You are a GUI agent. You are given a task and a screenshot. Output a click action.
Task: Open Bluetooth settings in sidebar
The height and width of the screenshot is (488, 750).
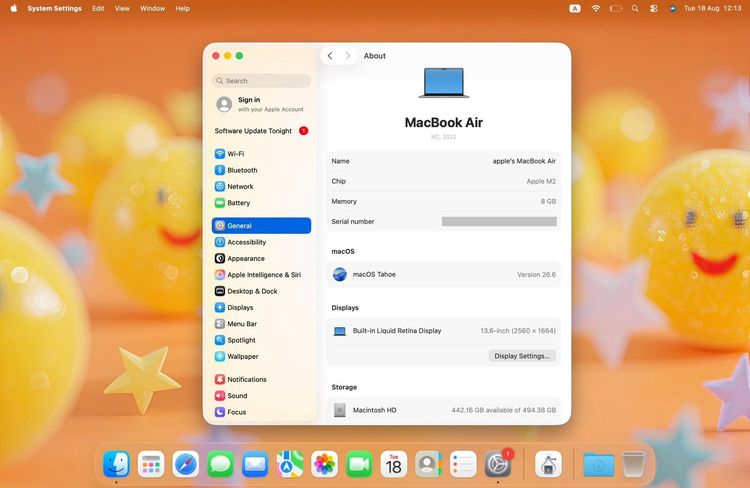[261, 170]
